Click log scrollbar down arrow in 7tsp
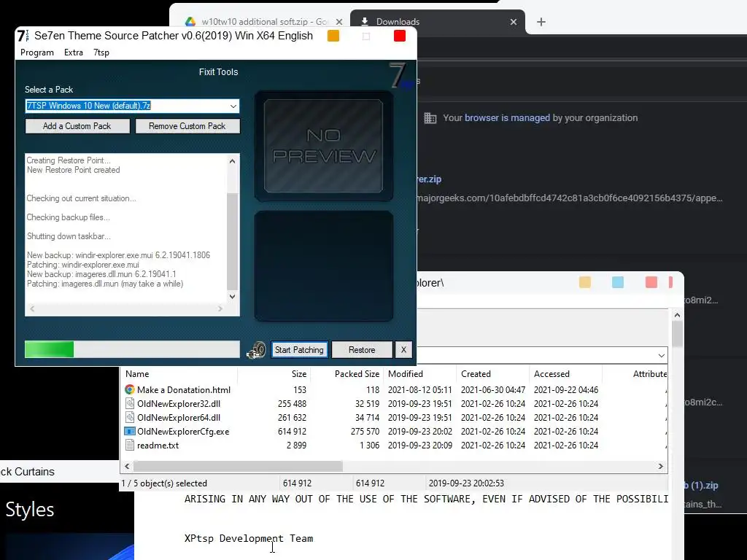Viewport: 747px width, 560px height. (x=232, y=296)
